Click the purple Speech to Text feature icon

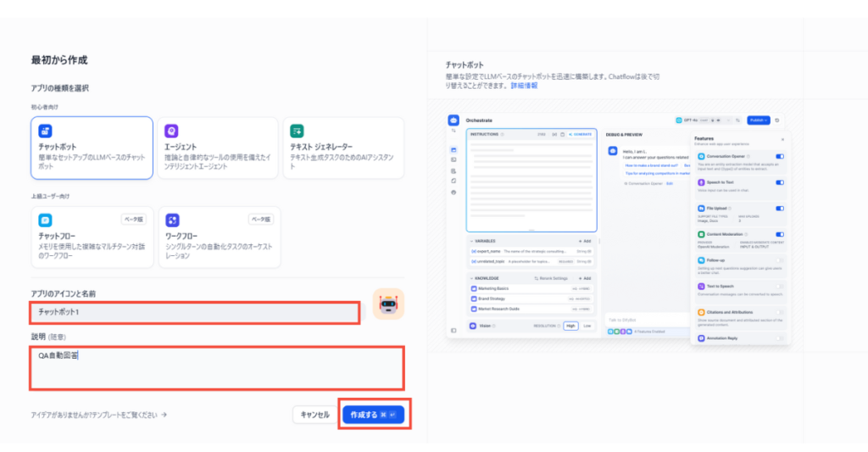point(701,183)
